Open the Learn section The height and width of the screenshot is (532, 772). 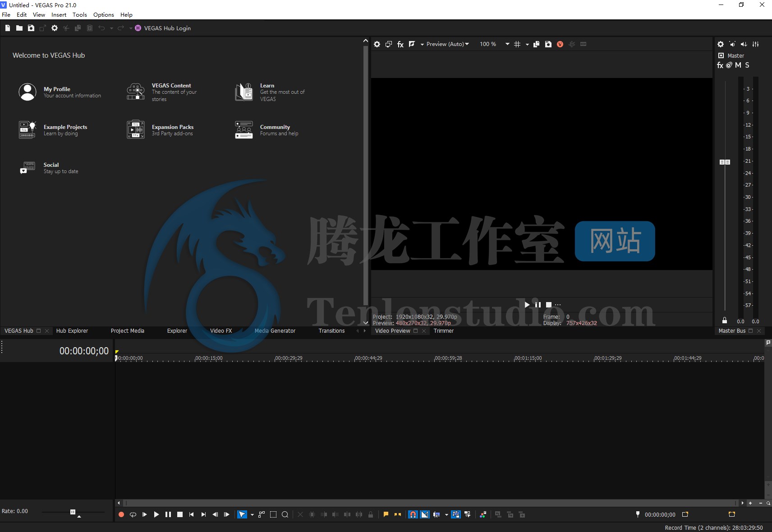pos(270,92)
